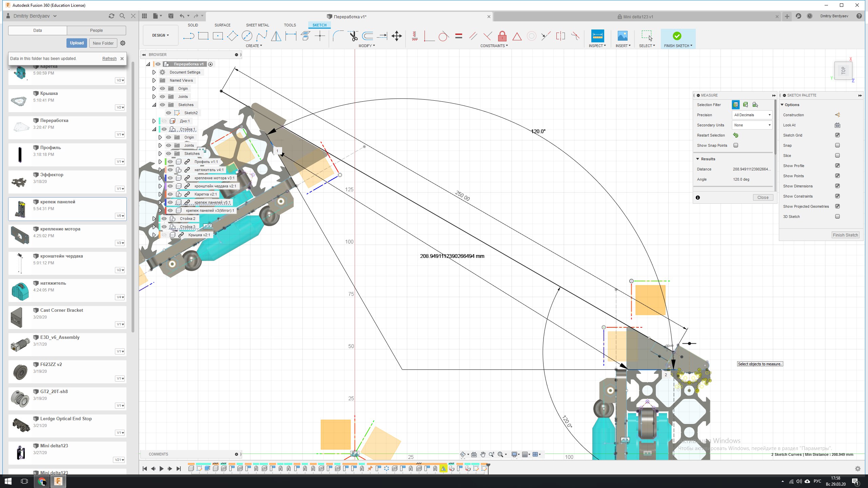Open the Эффектор thumbnail in data panel
The height and width of the screenshot is (488, 868).
[20, 182]
